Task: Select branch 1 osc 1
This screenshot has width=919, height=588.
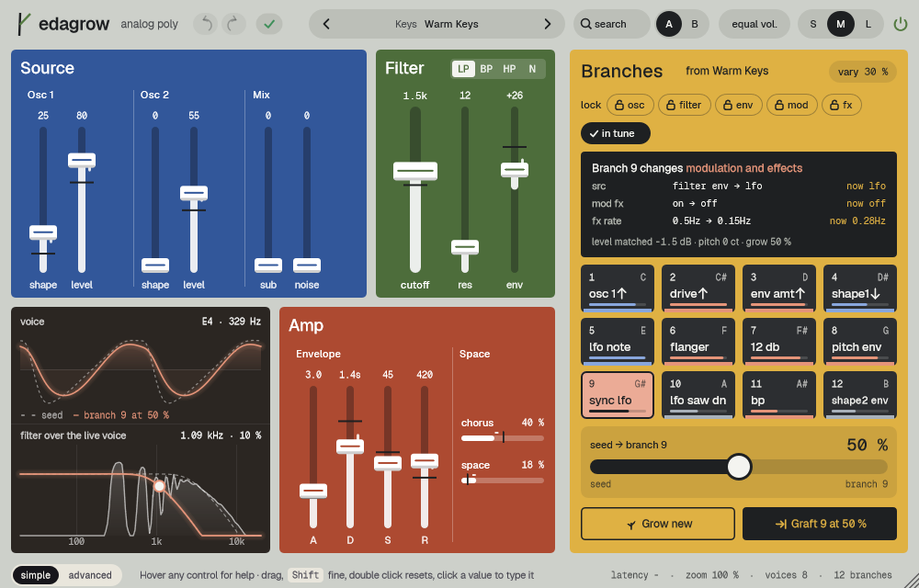Action: (x=618, y=288)
